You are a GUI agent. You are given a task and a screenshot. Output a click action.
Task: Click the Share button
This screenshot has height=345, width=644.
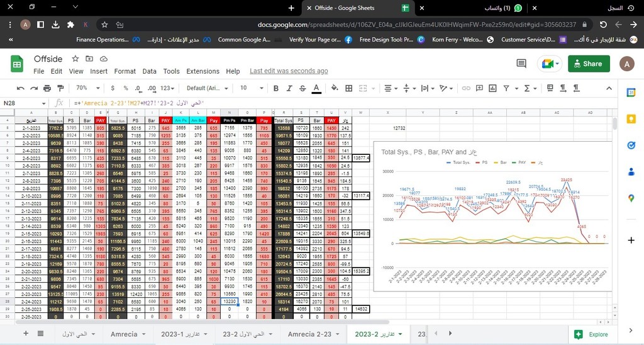point(589,64)
